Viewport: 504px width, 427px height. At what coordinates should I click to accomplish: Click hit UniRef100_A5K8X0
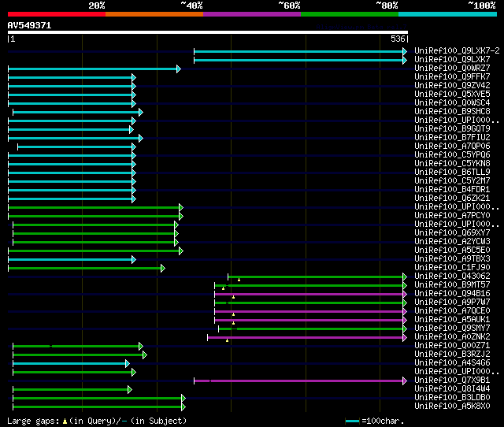452,407
